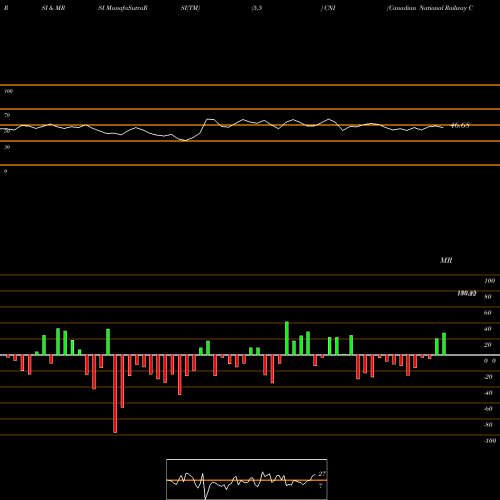Click the last green bar at histogram's right end
Screen dimensions: 500x500
point(444,344)
